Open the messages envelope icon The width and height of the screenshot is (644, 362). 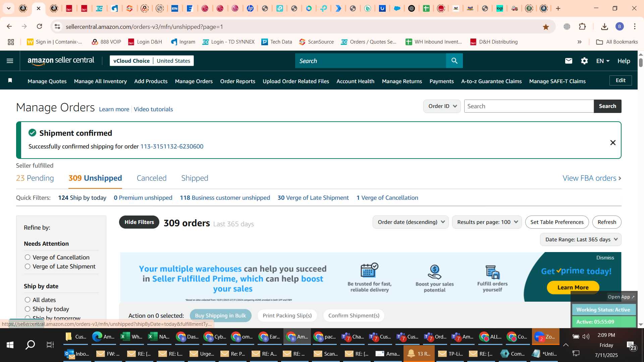point(569,61)
